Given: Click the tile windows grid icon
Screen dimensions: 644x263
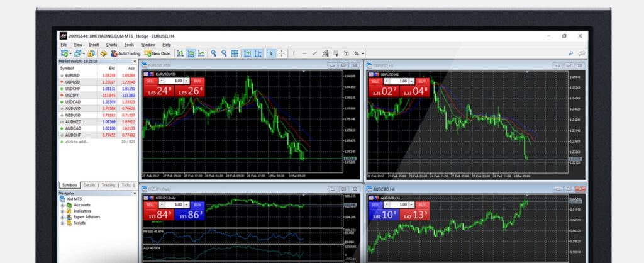Looking at the screenshot, I should (x=235, y=53).
